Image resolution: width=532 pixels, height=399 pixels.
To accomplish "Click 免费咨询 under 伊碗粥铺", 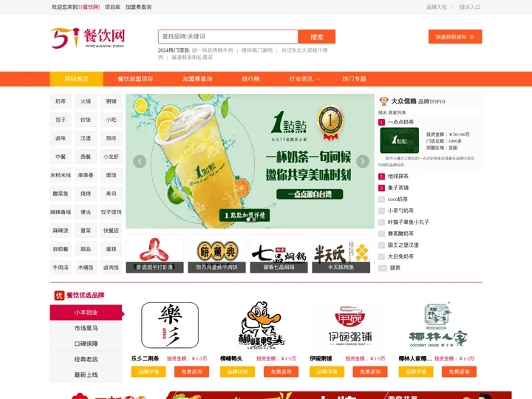I will 370,372.
